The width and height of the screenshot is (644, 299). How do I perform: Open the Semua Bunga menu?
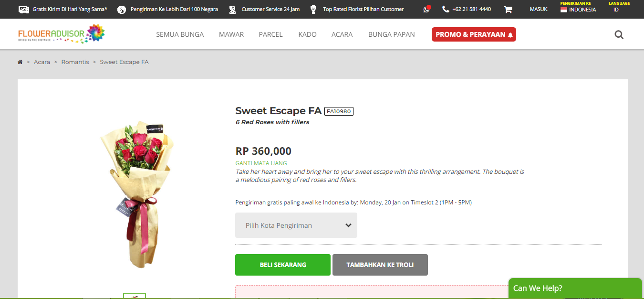pyautogui.click(x=180, y=34)
